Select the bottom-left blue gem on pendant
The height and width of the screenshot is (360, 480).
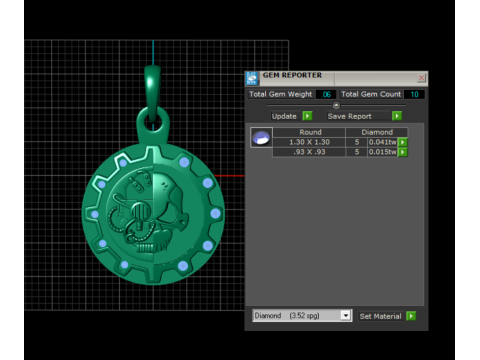tap(124, 265)
